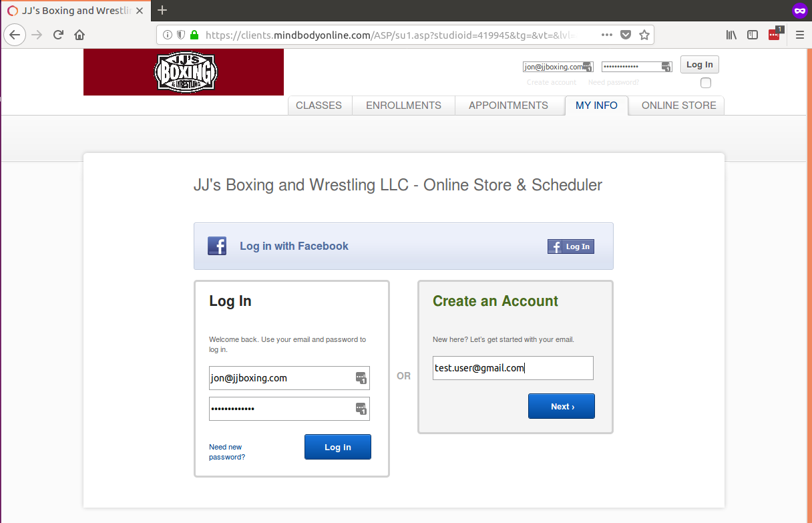
Task: Click the Facebook logo icon
Action: [217, 246]
